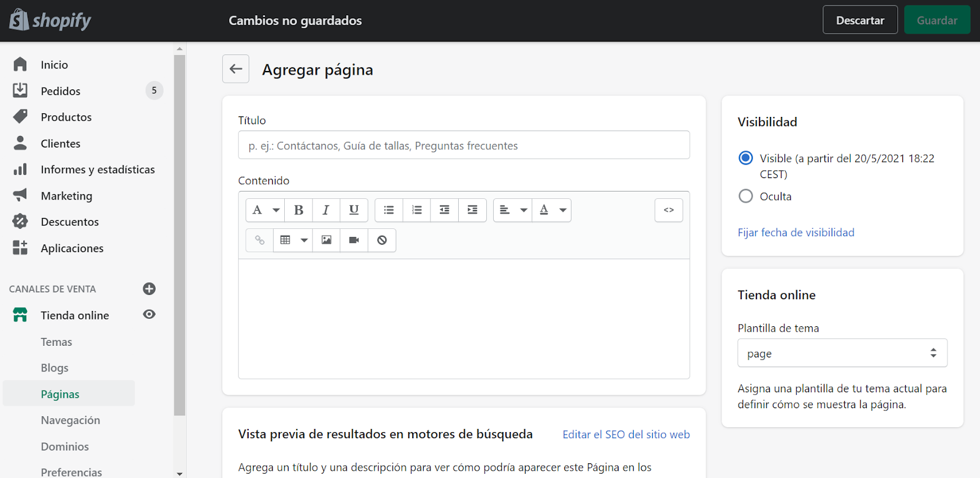
Task: Open Temas under Tienda online
Action: (x=56, y=342)
